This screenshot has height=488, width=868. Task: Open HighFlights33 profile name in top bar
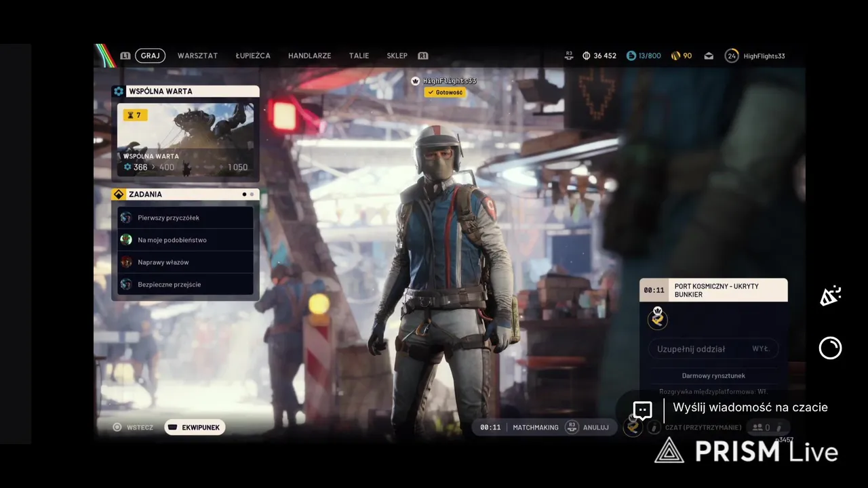764,56
